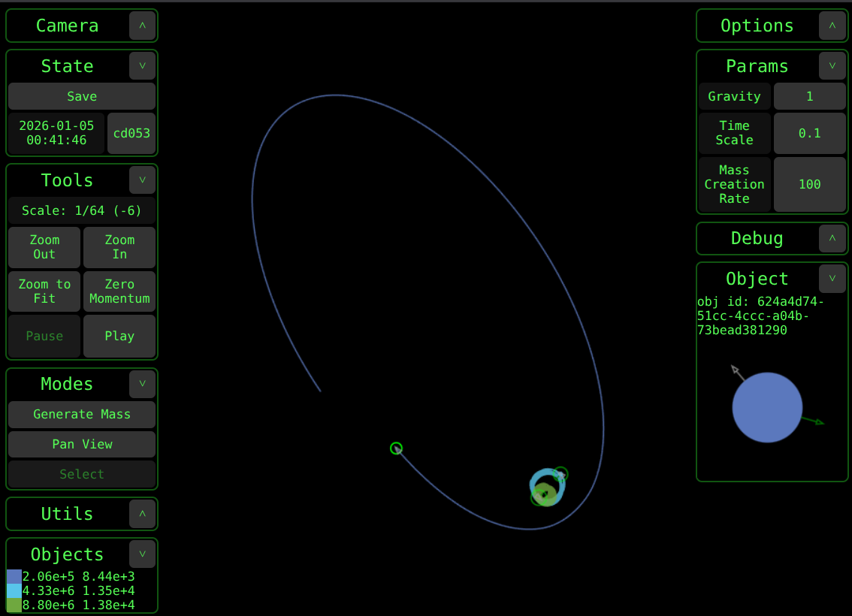Click the olive green planet in the canvas
The width and height of the screenshot is (852, 616).
(x=545, y=494)
